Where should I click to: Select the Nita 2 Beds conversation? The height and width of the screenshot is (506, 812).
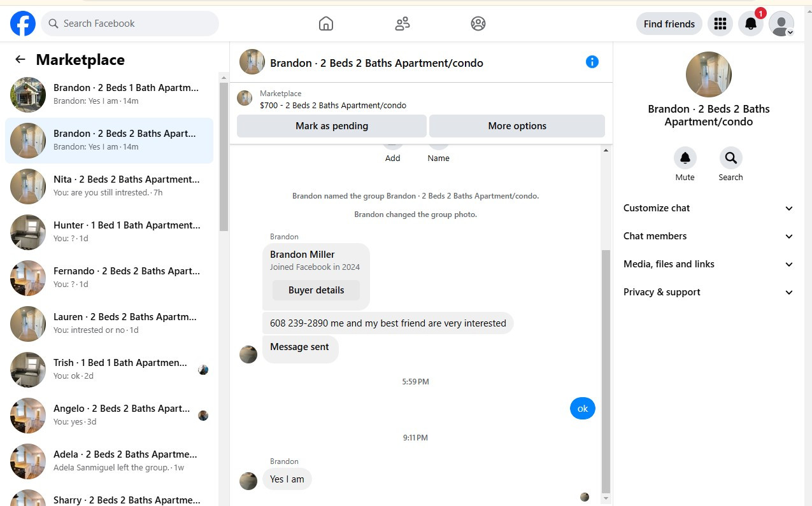coord(110,186)
